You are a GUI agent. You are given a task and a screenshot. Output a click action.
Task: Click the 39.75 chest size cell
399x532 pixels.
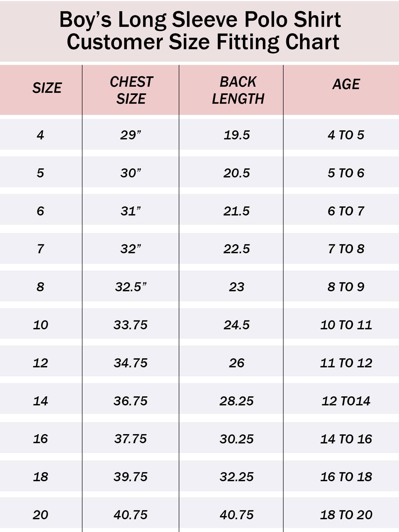click(131, 477)
